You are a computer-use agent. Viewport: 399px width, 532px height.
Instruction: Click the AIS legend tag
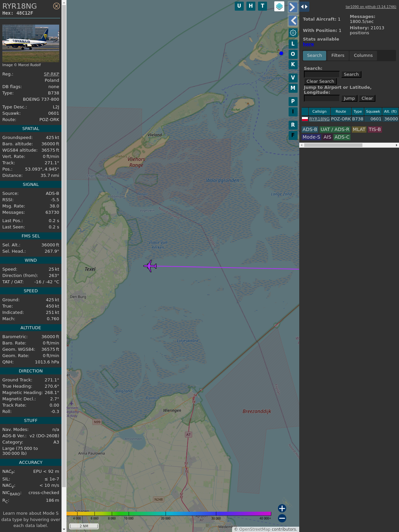pyautogui.click(x=328, y=137)
